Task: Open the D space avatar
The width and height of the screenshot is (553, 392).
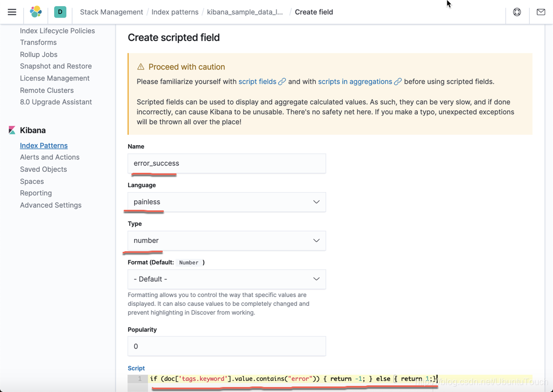Action: pos(60,12)
